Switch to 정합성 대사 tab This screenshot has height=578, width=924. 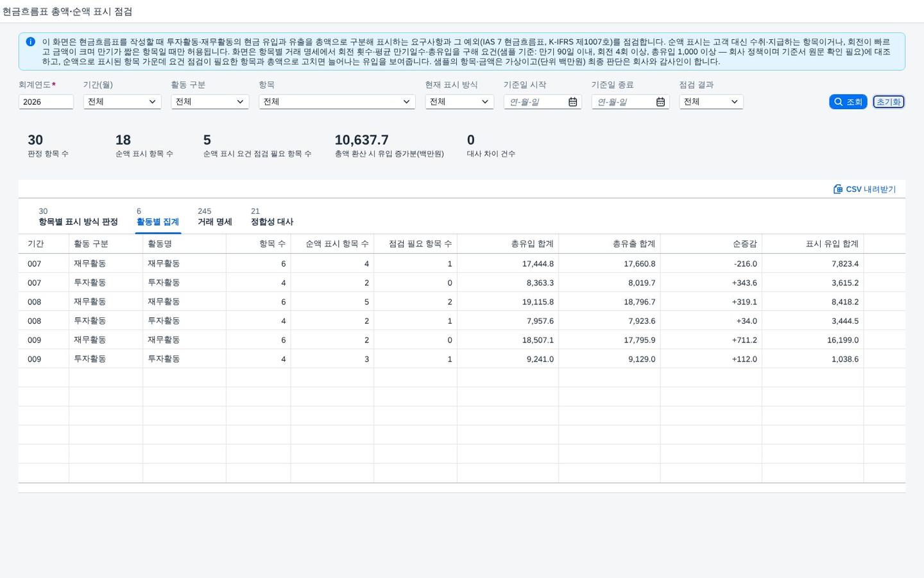point(272,217)
